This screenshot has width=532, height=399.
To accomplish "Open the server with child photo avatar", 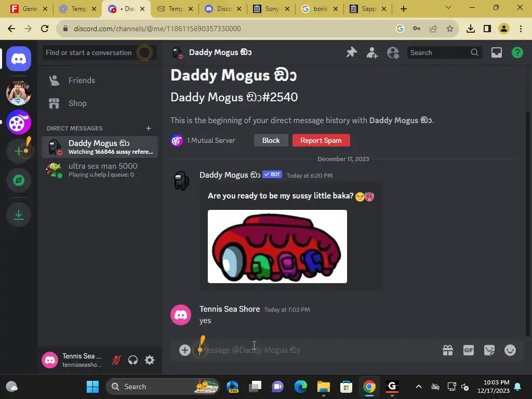I will [x=19, y=92].
